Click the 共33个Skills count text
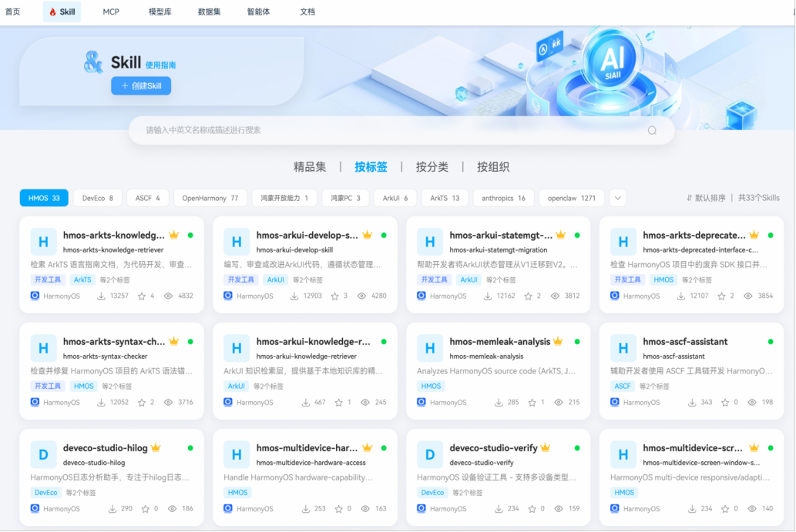Image resolution: width=796 pixels, height=532 pixels. coord(758,199)
